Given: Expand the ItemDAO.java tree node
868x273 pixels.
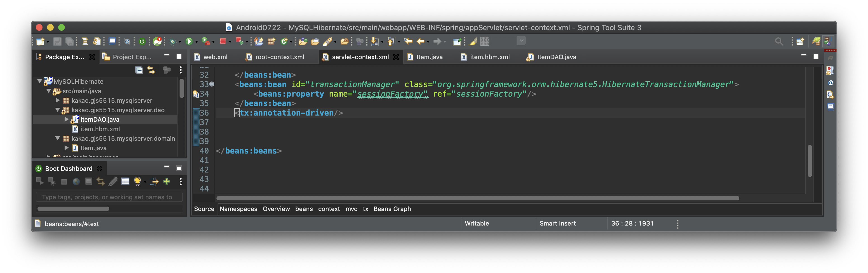Looking at the screenshot, I should point(66,119).
